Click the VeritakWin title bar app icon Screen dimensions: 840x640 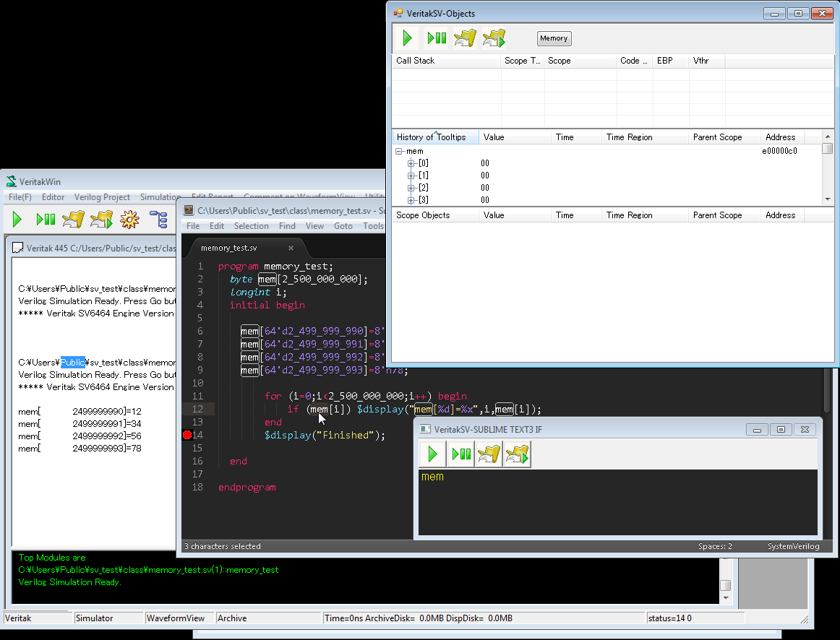coord(12,182)
